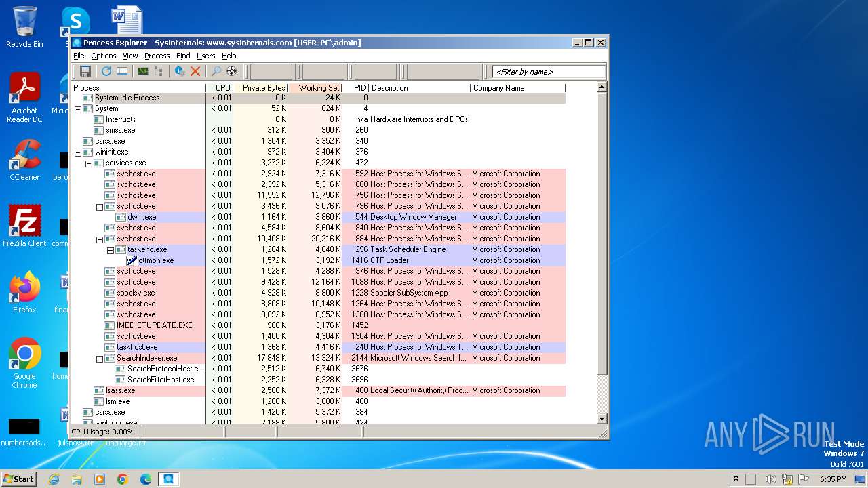Select the smss.exe process row
The height and width of the screenshot is (488, 868).
318,130
